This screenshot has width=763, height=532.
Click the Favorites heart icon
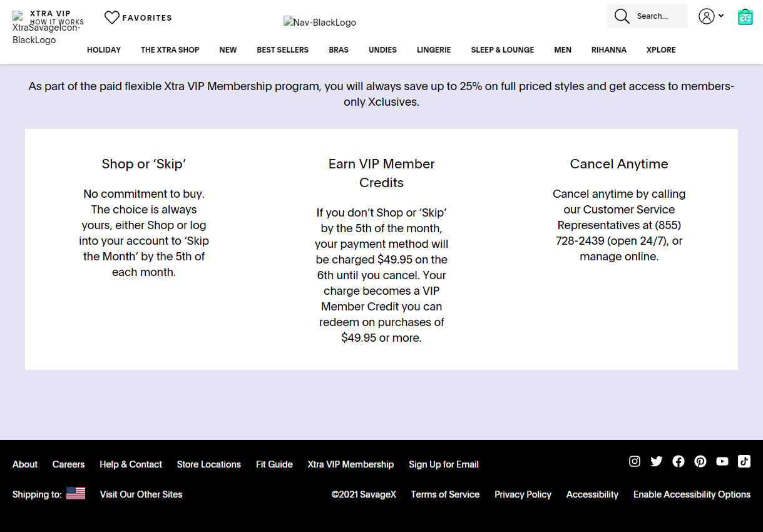[112, 18]
